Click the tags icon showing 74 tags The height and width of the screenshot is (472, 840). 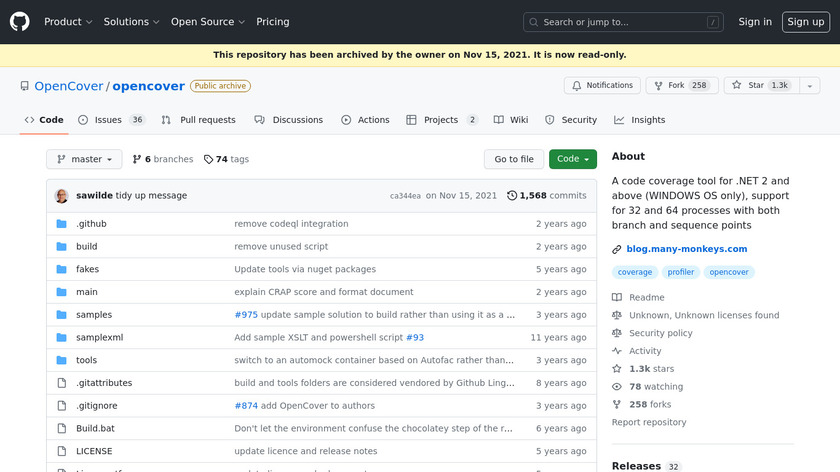pyautogui.click(x=208, y=159)
